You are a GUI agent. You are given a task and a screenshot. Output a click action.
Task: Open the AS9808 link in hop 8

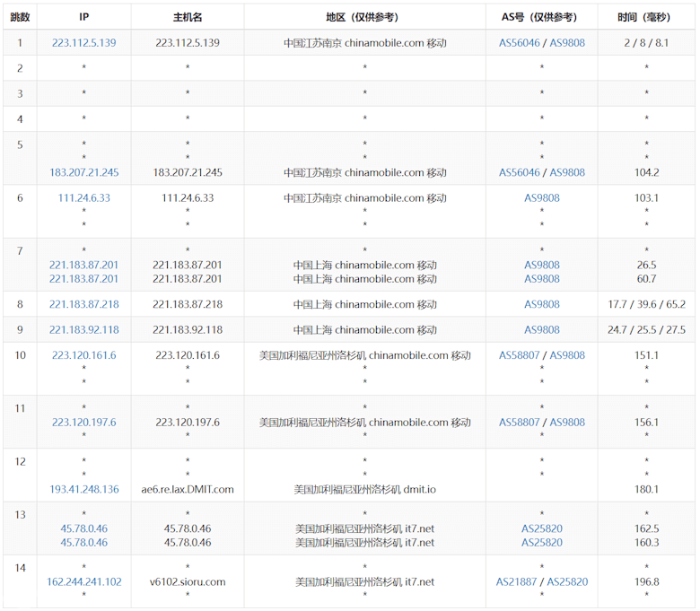click(542, 304)
